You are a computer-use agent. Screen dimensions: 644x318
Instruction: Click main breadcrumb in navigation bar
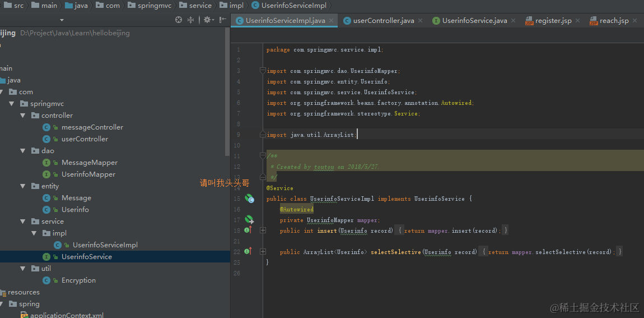tap(44, 6)
